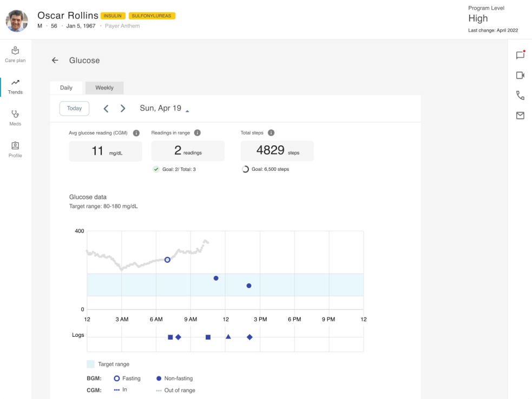Show info for Total steps
Screen dimensions: 532x399
[x=271, y=133]
